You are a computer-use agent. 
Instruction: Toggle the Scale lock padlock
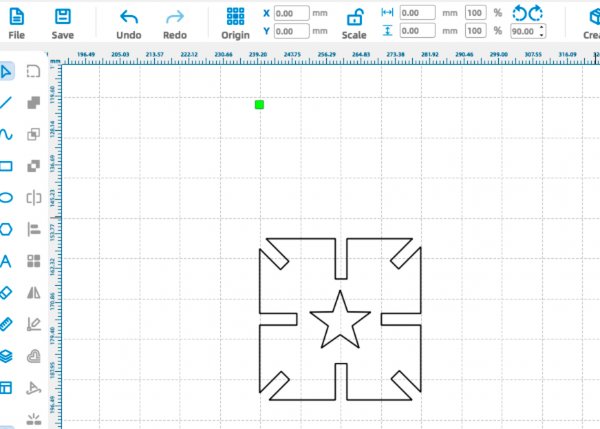(x=354, y=24)
